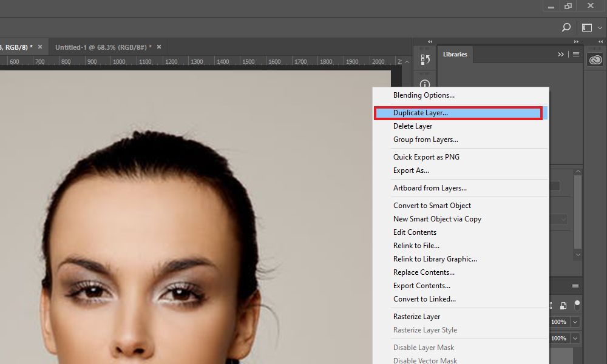Screen dimensions: 607x364
Task: Expand the Fill 100% dropdown arrow
Action: click(x=575, y=339)
